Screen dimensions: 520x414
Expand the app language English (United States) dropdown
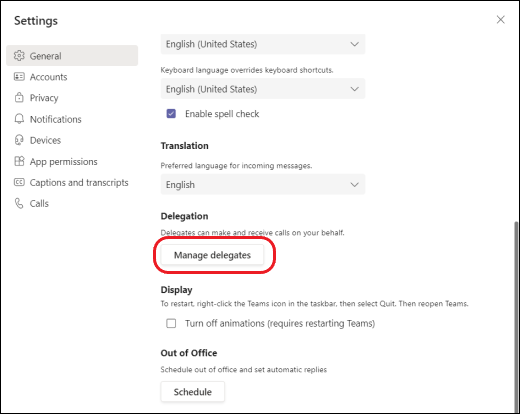263,44
